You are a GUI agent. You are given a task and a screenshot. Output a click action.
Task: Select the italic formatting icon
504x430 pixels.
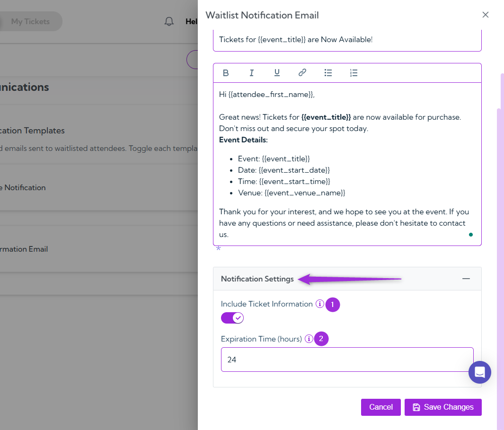click(x=251, y=72)
